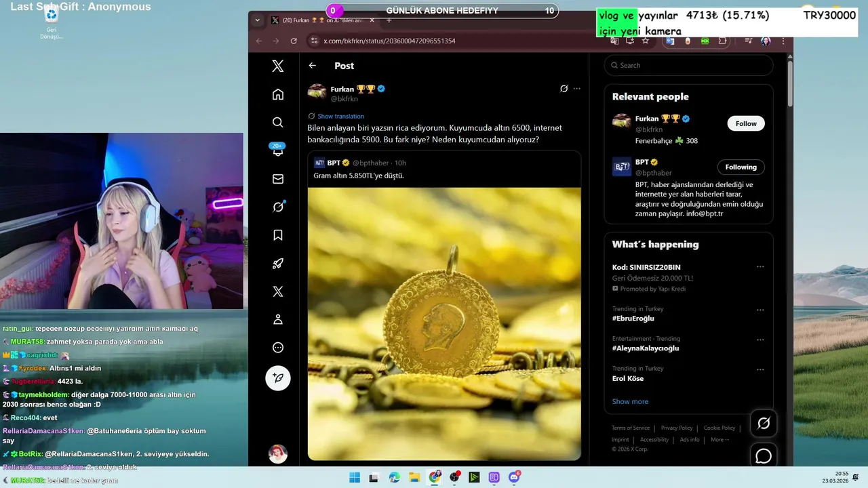Open the Terms of Service footer link

click(x=631, y=428)
